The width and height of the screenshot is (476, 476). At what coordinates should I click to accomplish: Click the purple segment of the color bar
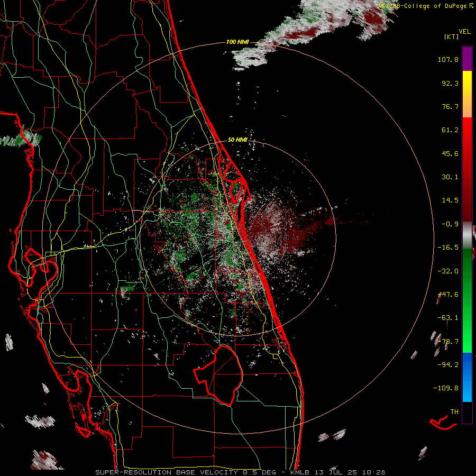[x=467, y=59]
